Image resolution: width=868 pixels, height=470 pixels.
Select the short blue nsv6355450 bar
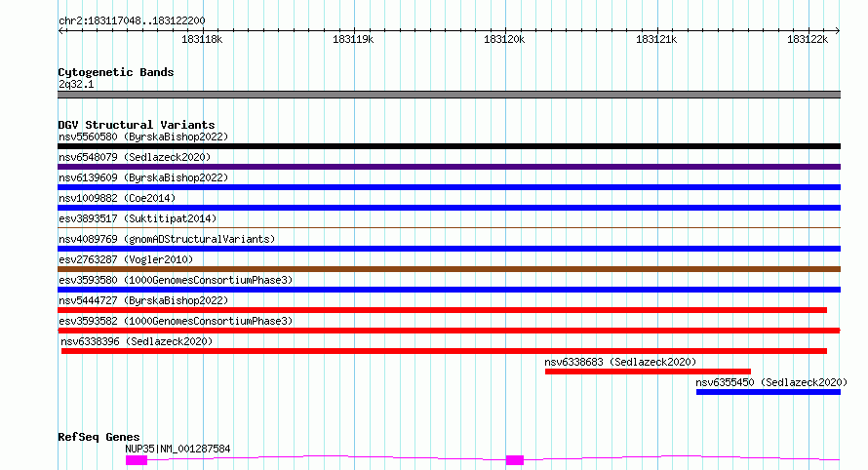pos(769,392)
